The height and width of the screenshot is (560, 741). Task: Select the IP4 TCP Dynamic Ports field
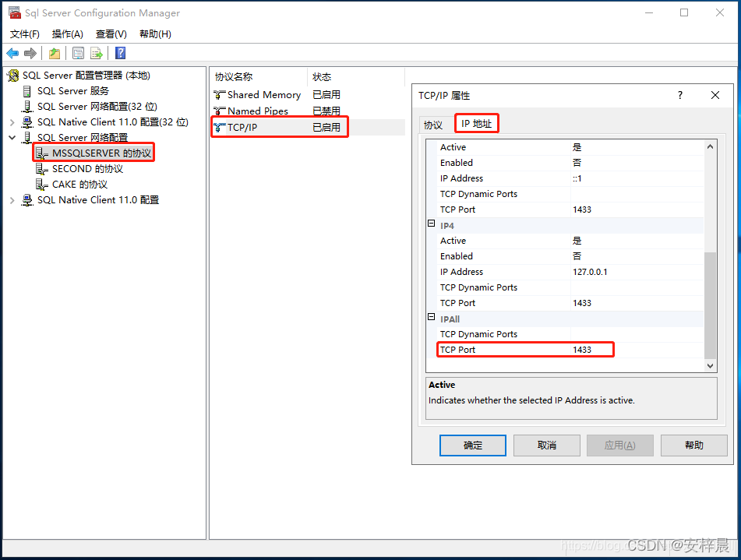coord(637,287)
